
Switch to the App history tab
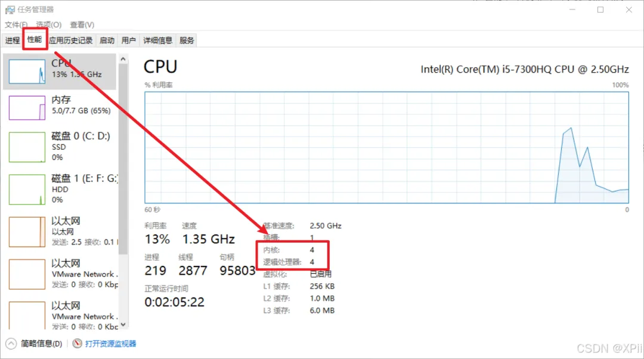tap(71, 41)
